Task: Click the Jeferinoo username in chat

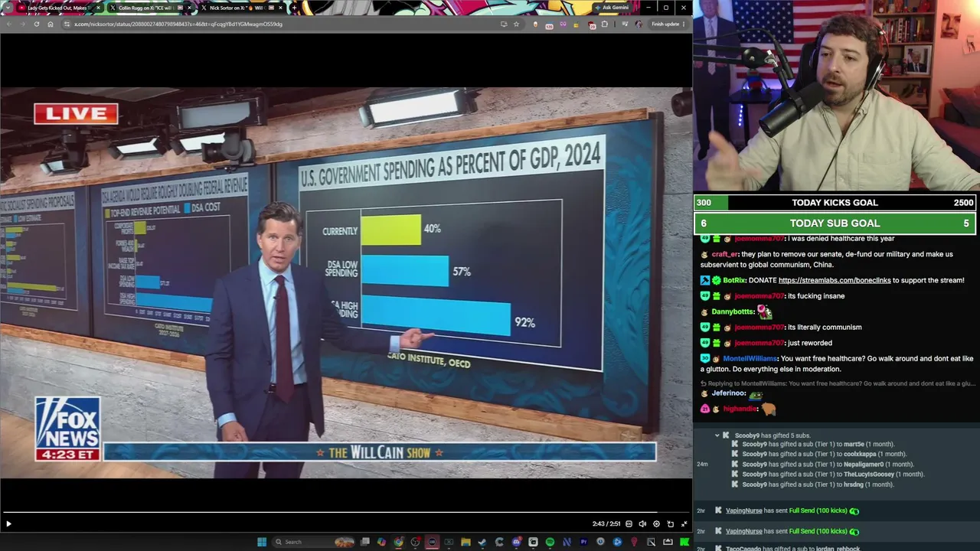Action: [728, 393]
